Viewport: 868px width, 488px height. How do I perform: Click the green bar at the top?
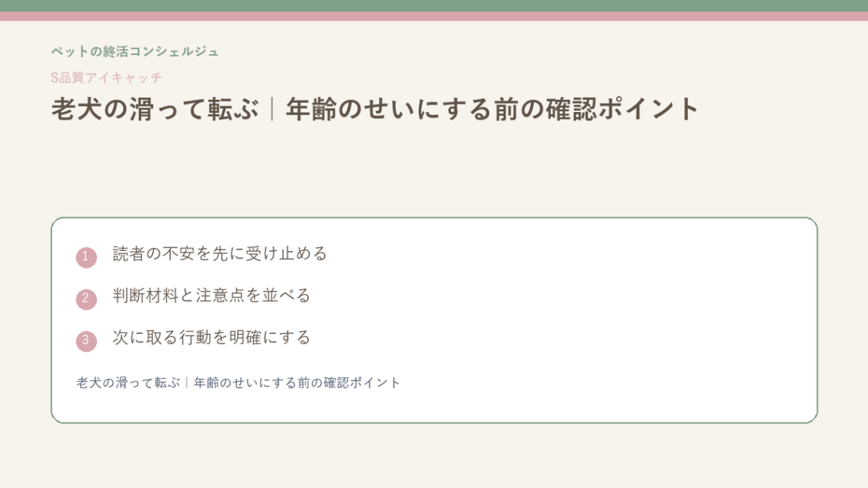pos(434,5)
